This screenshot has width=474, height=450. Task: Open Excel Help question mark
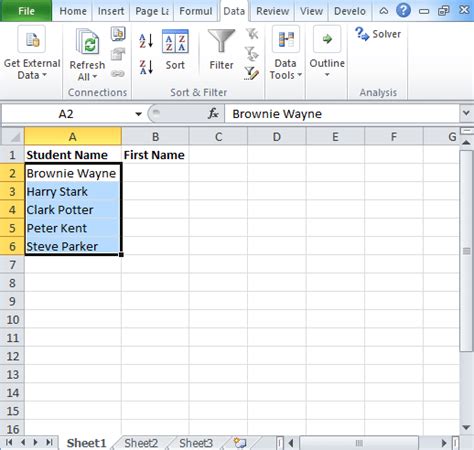403,11
